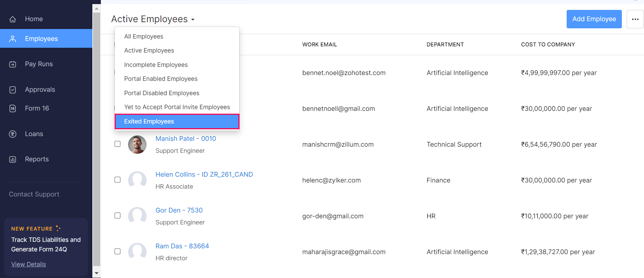Click email bennetnoell@gmail.com

point(338,109)
